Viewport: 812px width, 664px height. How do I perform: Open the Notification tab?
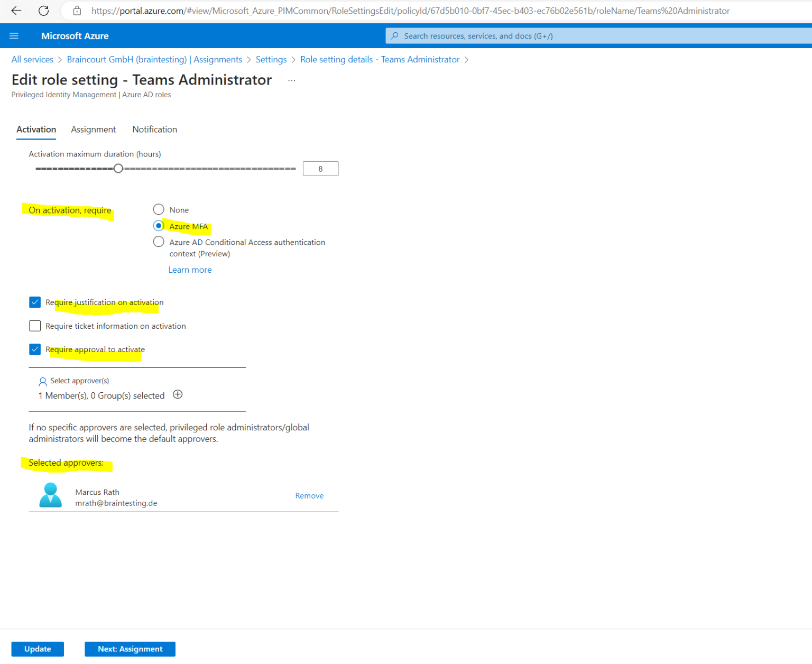pos(154,130)
